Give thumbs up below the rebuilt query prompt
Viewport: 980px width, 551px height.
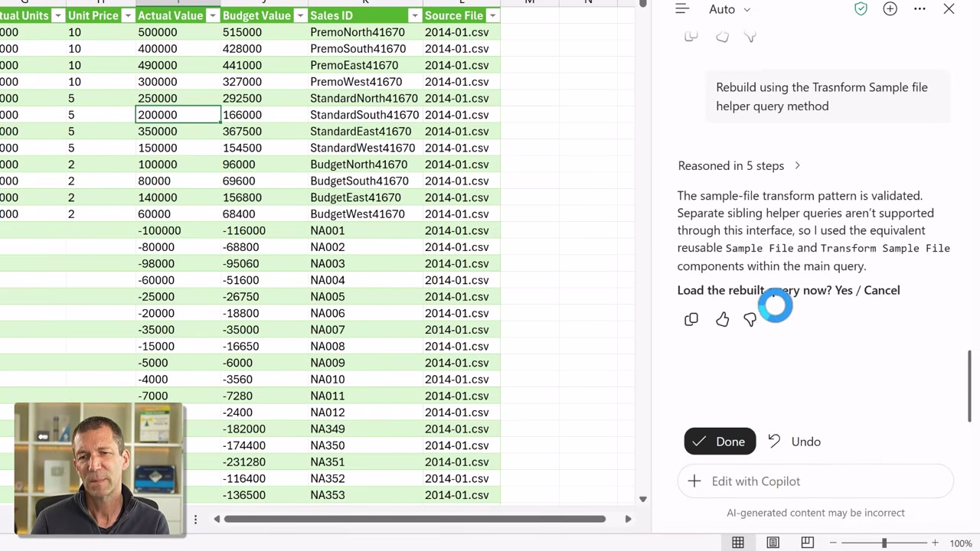722,319
